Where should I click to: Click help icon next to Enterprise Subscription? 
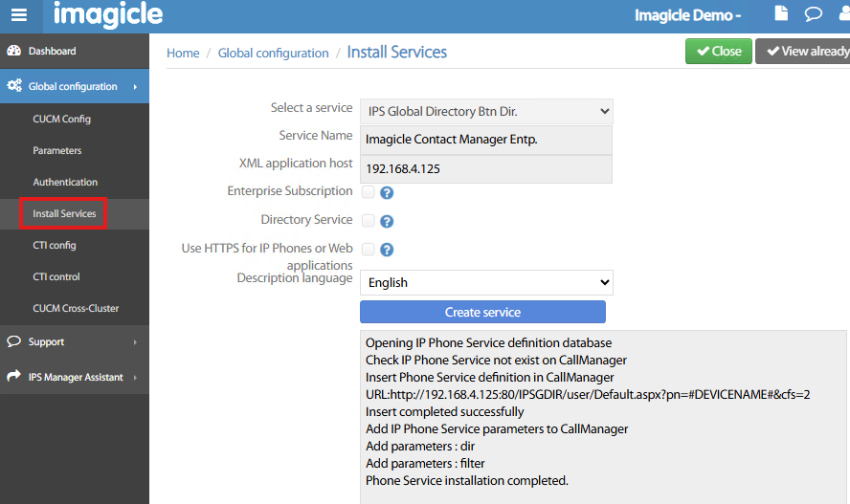(388, 192)
